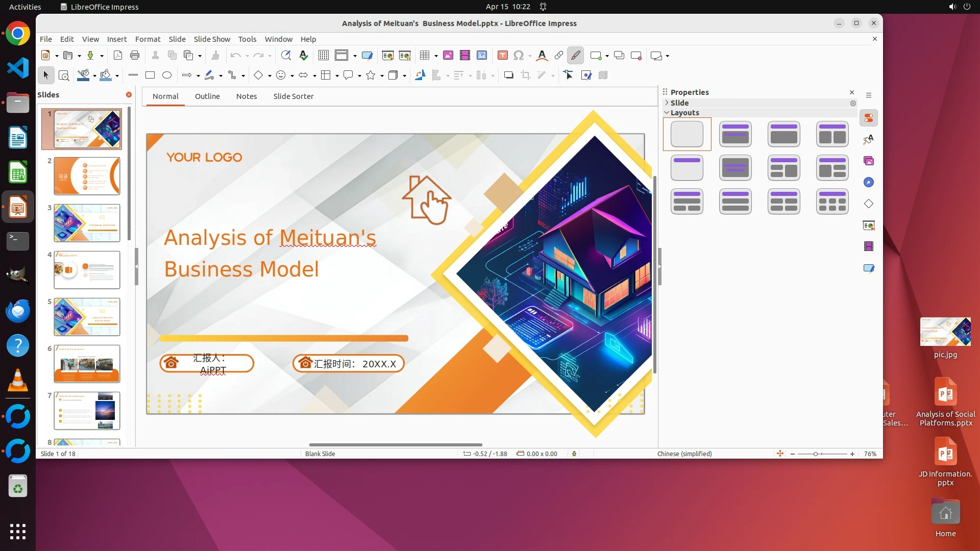
Task: Open Symbol Shapes dropdown arrow
Action: [292, 76]
